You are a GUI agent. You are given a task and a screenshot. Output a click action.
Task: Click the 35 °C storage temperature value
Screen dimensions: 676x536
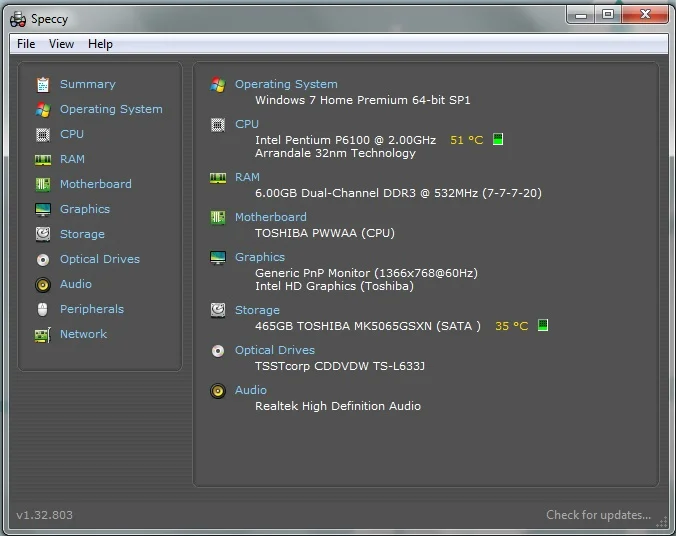[511, 326]
